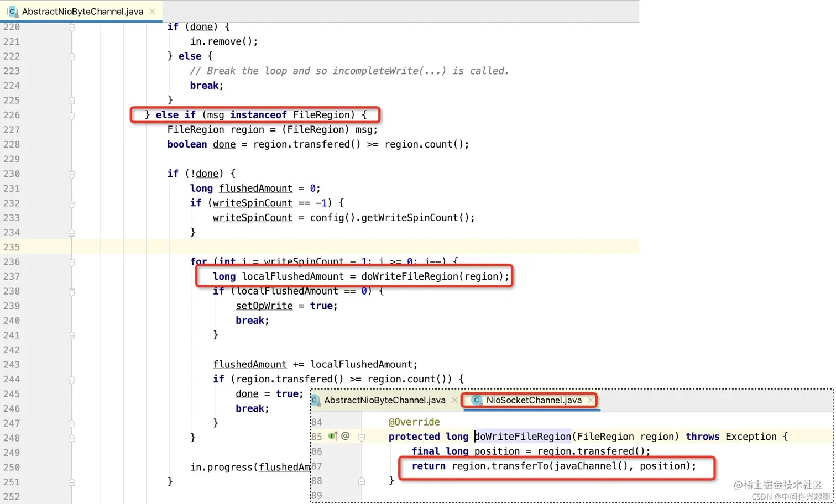Click doWriteFileRegion method name in NioSocketChannel
The height and width of the screenshot is (504, 836).
pyautogui.click(x=522, y=437)
